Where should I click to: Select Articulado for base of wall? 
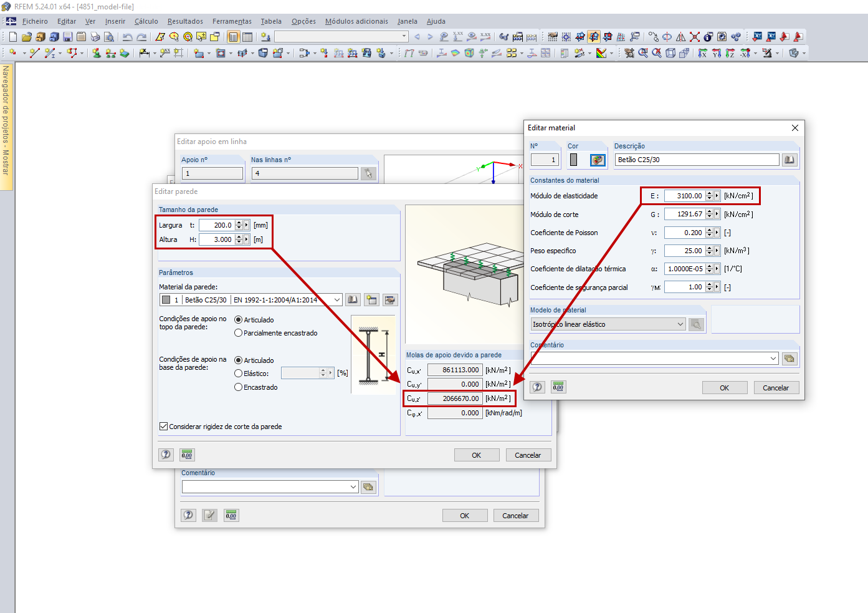click(238, 360)
